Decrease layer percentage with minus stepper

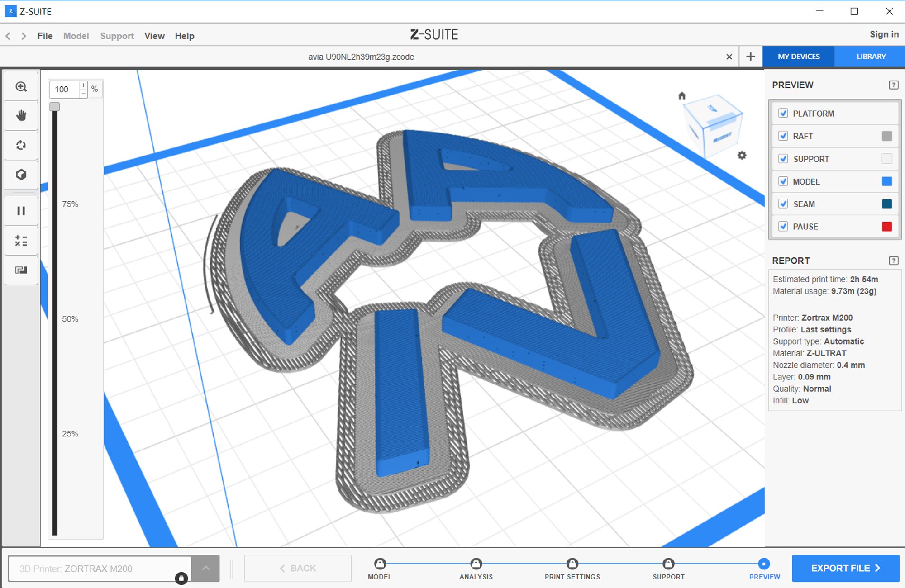click(x=83, y=94)
